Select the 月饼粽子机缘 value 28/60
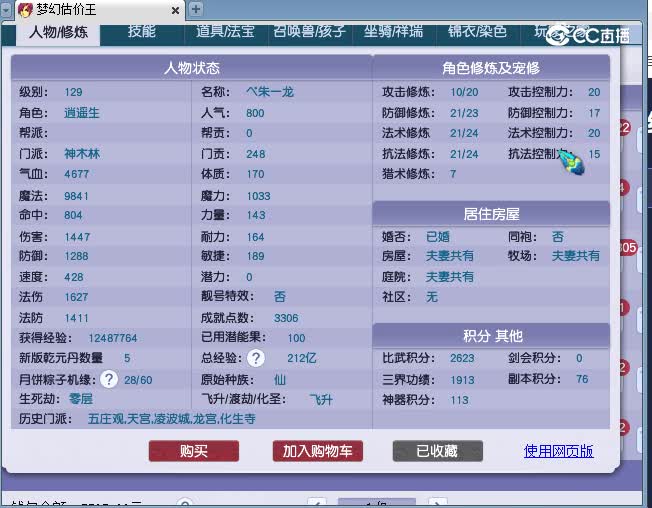This screenshot has width=652, height=508. pyautogui.click(x=138, y=380)
